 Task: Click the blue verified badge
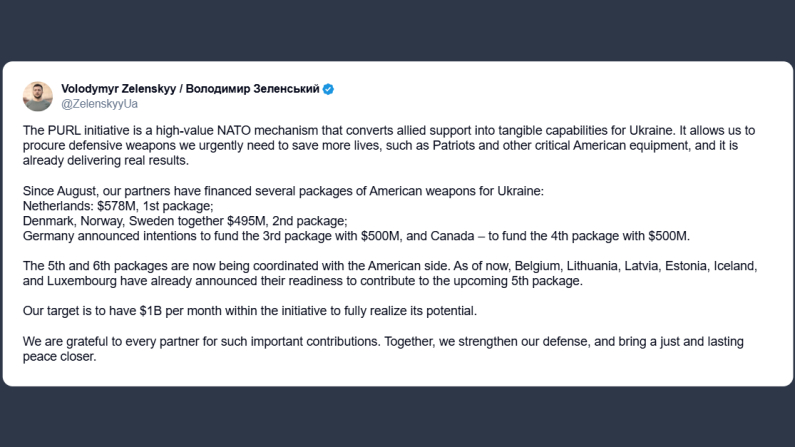(328, 89)
